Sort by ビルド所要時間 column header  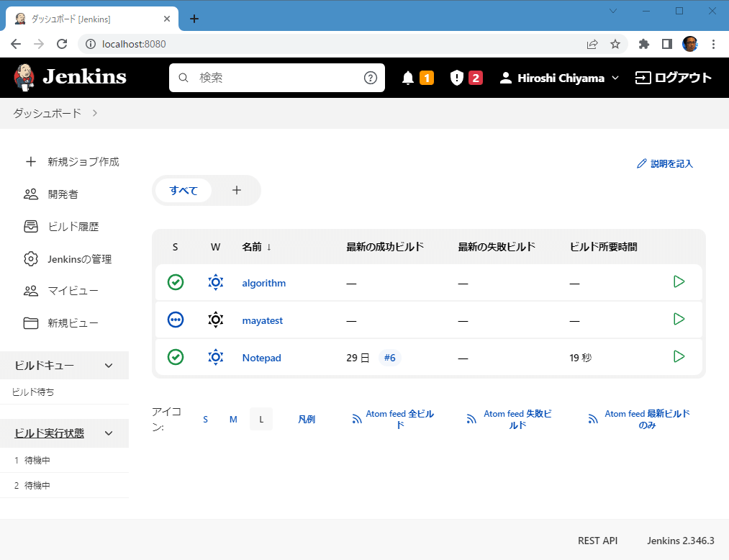(x=603, y=247)
